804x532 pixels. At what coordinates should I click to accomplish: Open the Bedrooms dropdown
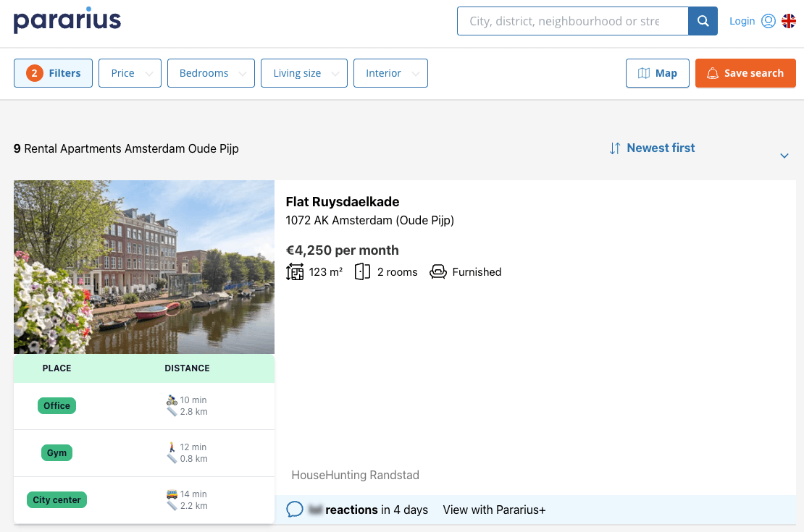[211, 73]
